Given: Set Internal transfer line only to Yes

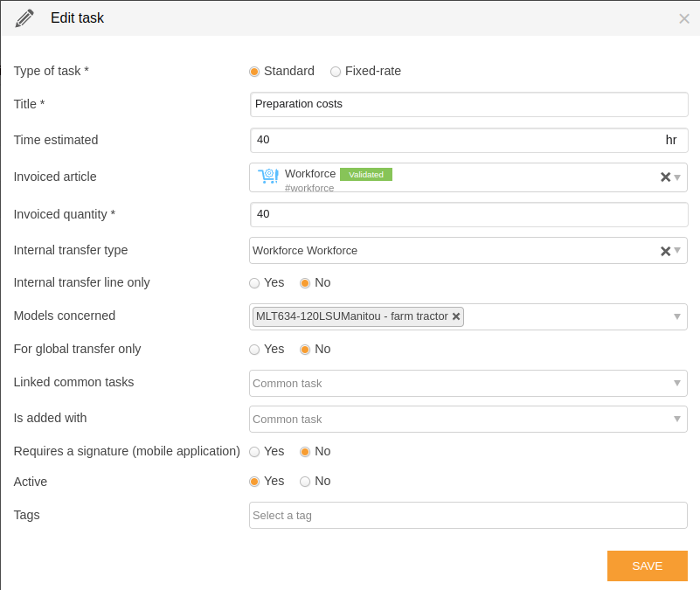Looking at the screenshot, I should [x=254, y=283].
